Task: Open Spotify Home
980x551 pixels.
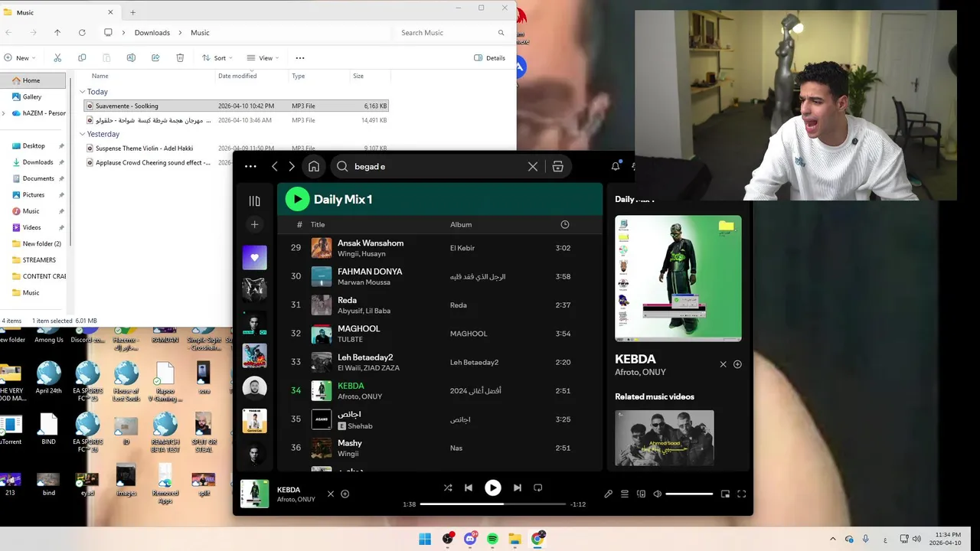Action: (x=314, y=166)
